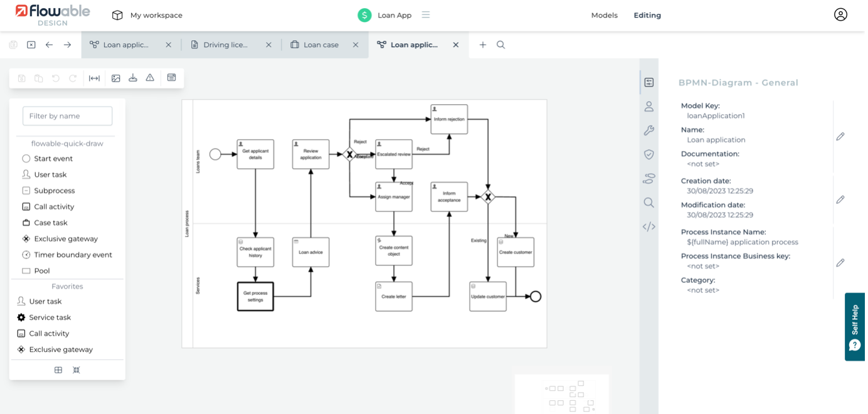Open the validation warnings triangle icon
Screen dimensions: 868x414
click(x=150, y=78)
